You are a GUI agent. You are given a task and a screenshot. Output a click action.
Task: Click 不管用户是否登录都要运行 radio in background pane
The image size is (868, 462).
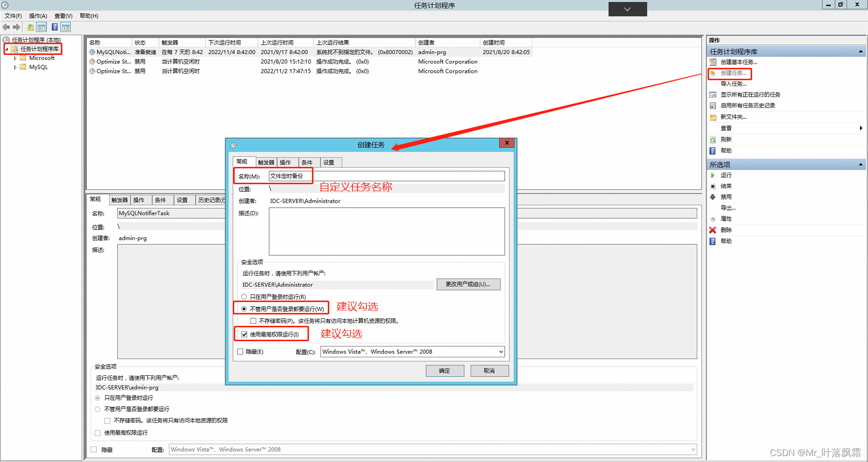pos(98,409)
